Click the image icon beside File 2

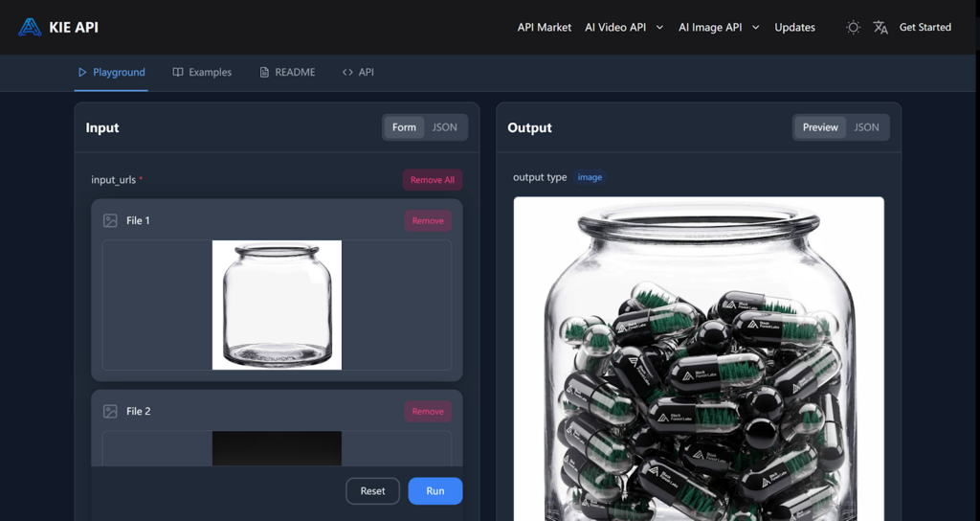click(110, 412)
